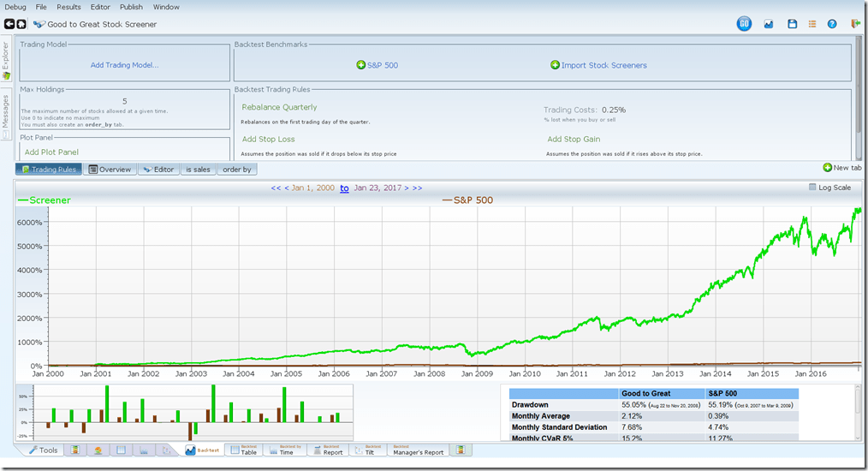Open the File menu
This screenshot has width=868, height=471.
41,7
